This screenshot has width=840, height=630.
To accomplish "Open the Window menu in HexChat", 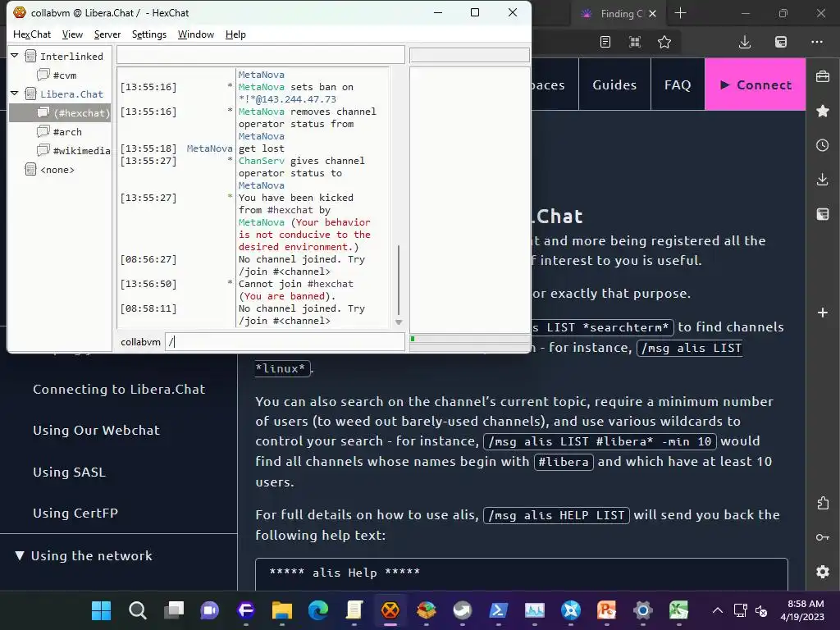I will [x=195, y=34].
